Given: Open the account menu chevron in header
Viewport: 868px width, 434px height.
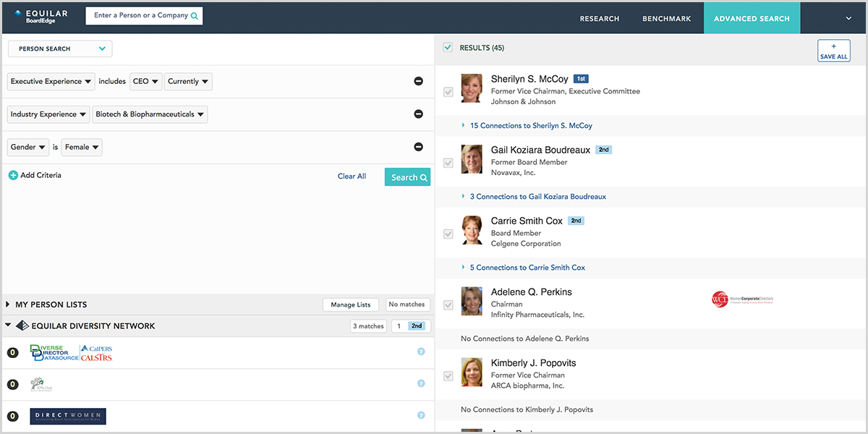Looking at the screenshot, I should pyautogui.click(x=848, y=18).
